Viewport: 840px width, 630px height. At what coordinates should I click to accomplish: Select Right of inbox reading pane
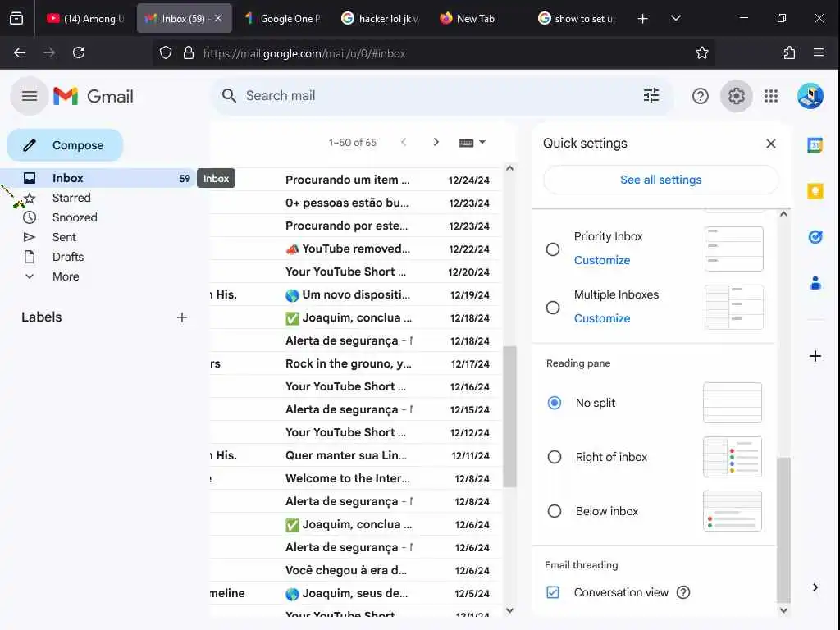555,457
